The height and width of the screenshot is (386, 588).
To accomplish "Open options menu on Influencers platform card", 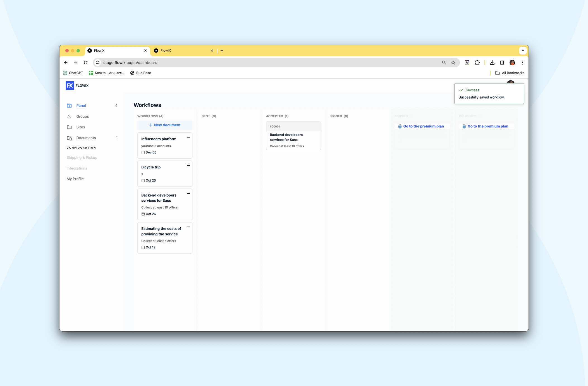I will pyautogui.click(x=188, y=137).
